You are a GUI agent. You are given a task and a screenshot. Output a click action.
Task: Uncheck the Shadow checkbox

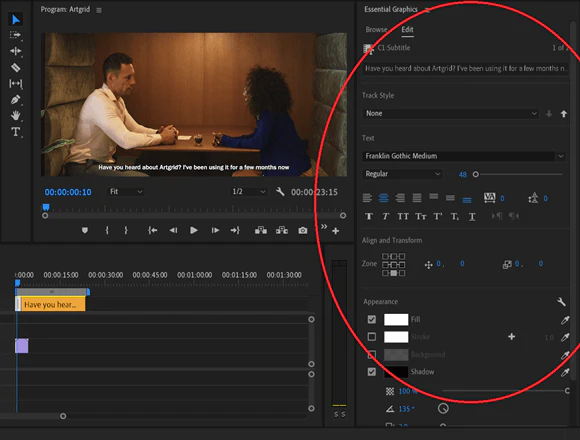372,372
